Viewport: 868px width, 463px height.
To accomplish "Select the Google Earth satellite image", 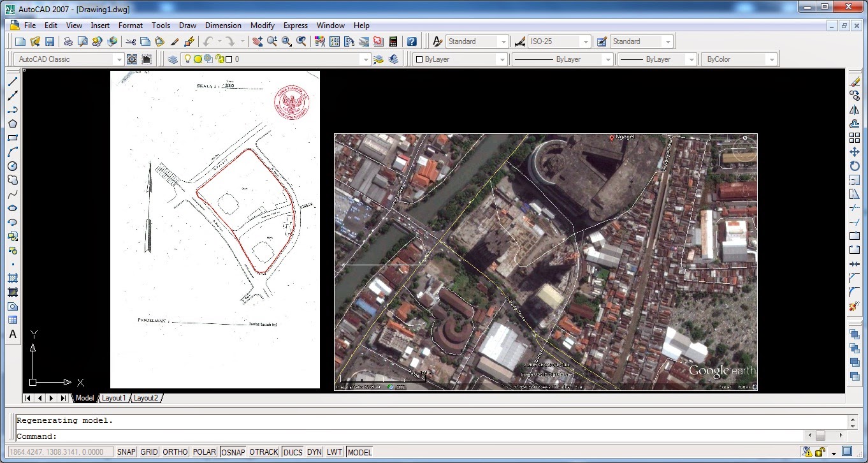I will [x=546, y=261].
